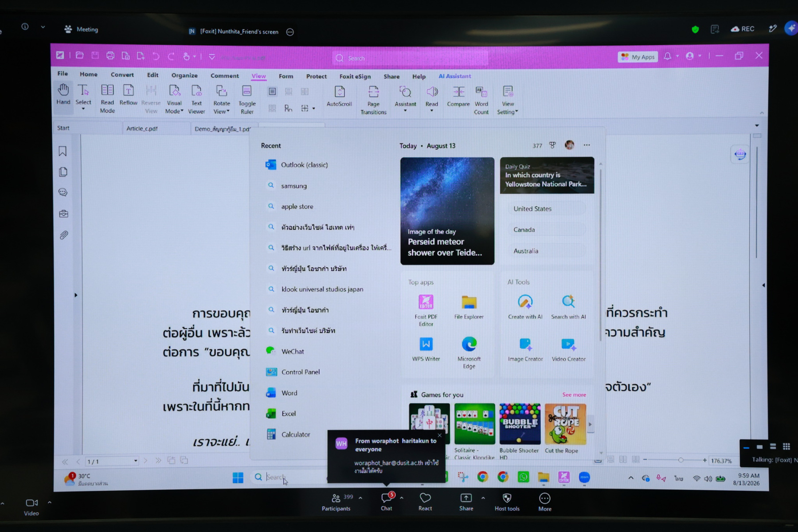Open Video Creator AI tool

pos(569,349)
